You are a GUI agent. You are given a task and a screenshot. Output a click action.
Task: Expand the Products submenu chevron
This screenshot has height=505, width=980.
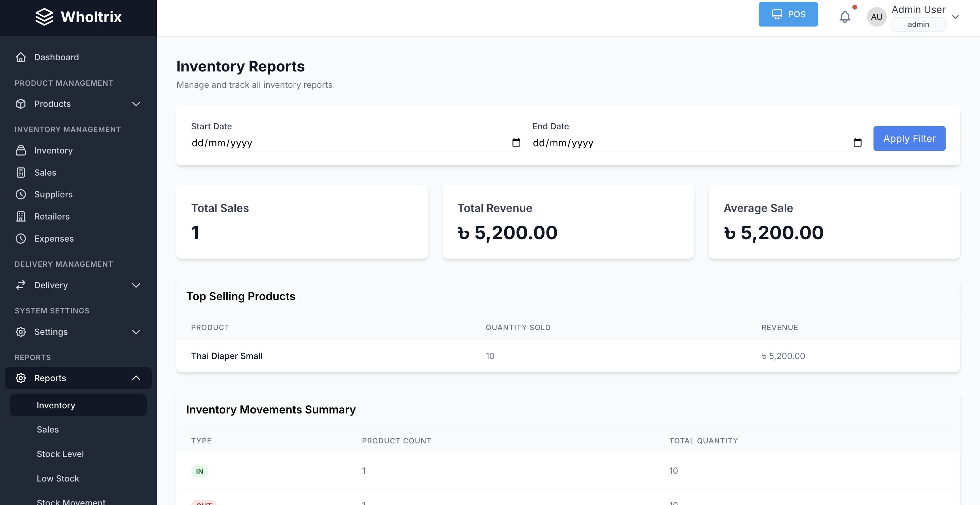pyautogui.click(x=136, y=104)
